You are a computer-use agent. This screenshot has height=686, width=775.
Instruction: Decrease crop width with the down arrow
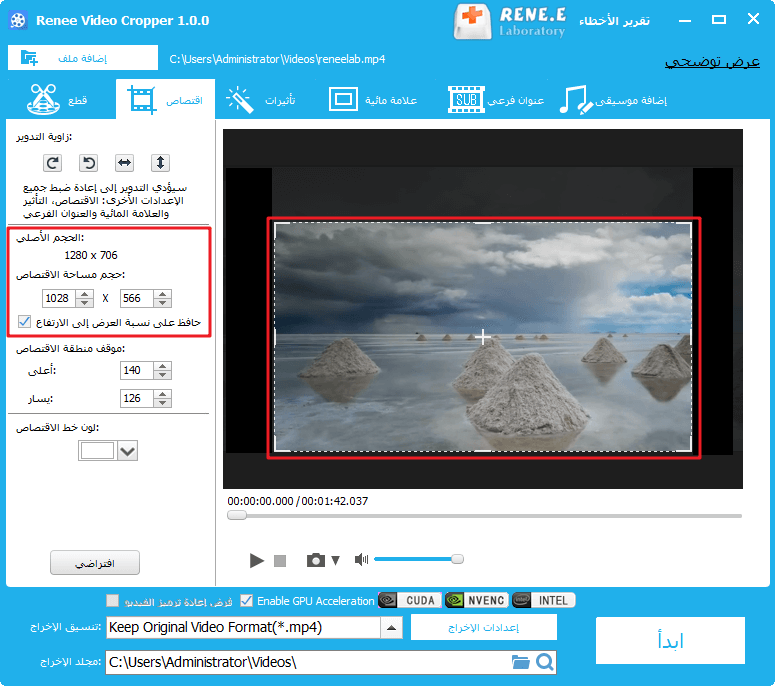(85, 302)
